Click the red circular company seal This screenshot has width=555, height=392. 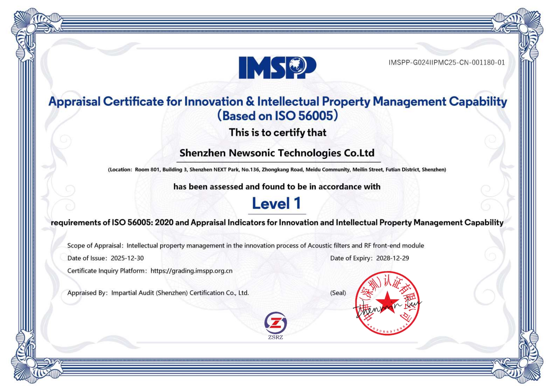387,303
